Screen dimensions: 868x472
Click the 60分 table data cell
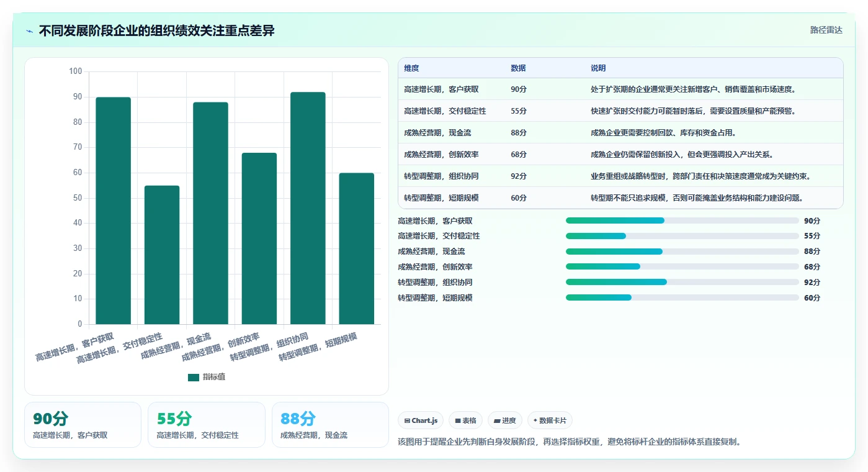pyautogui.click(x=519, y=198)
